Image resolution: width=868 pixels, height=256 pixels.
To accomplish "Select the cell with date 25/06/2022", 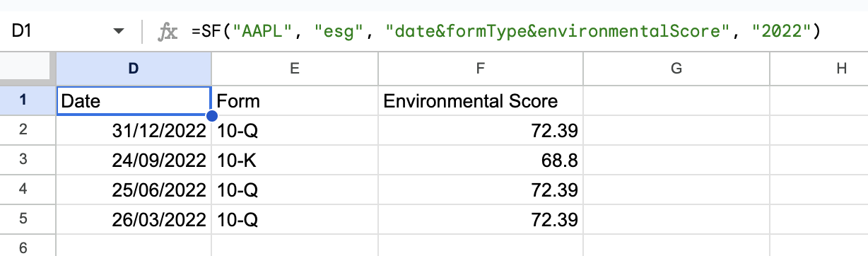I will [x=134, y=190].
